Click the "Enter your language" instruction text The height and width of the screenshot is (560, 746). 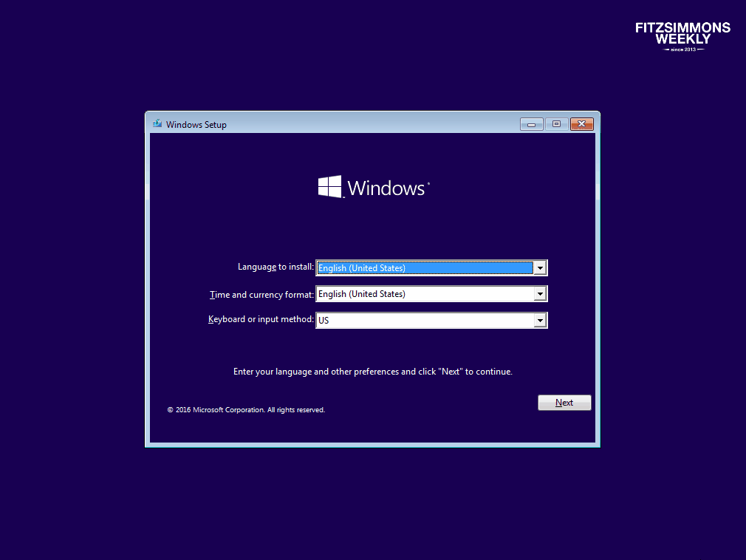(x=372, y=372)
